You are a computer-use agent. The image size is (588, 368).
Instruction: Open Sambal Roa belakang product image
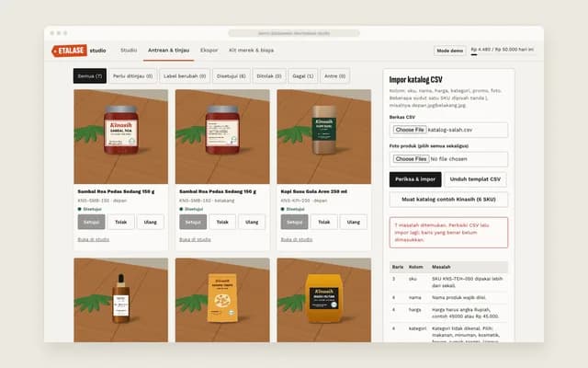point(222,137)
